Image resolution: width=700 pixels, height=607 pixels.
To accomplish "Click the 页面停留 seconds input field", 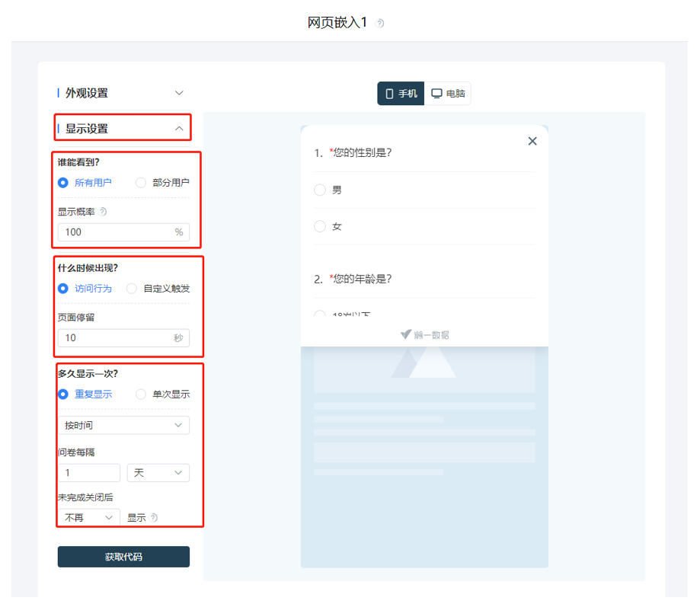I will 123,338.
